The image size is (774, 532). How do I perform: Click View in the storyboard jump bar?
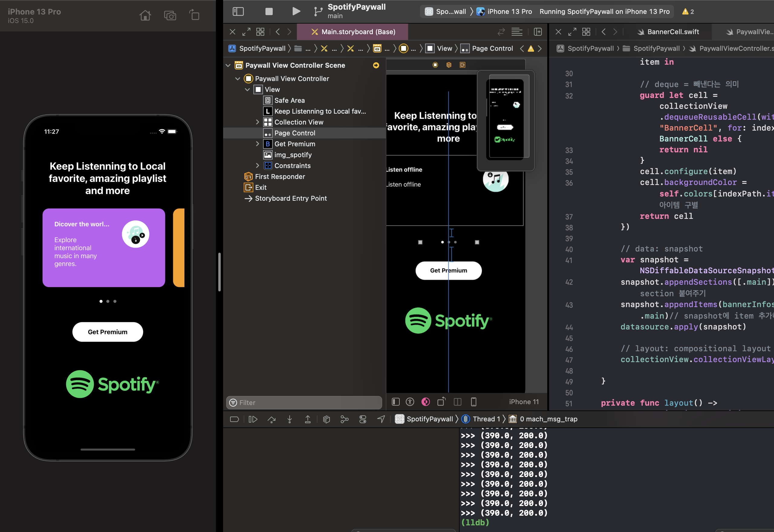point(439,48)
